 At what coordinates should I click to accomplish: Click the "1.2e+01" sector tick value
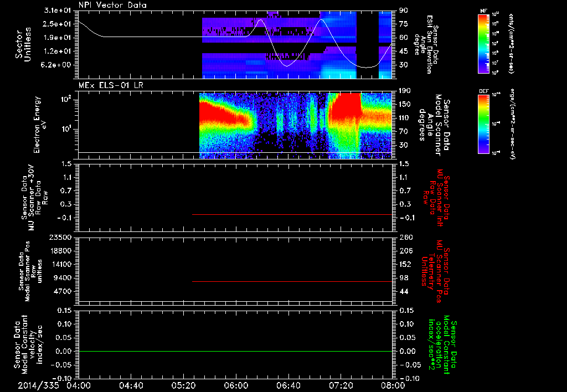click(57, 51)
